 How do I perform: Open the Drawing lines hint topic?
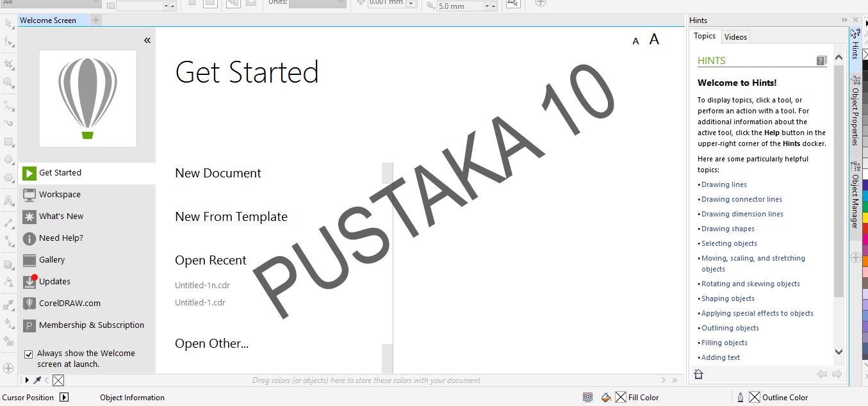724,184
